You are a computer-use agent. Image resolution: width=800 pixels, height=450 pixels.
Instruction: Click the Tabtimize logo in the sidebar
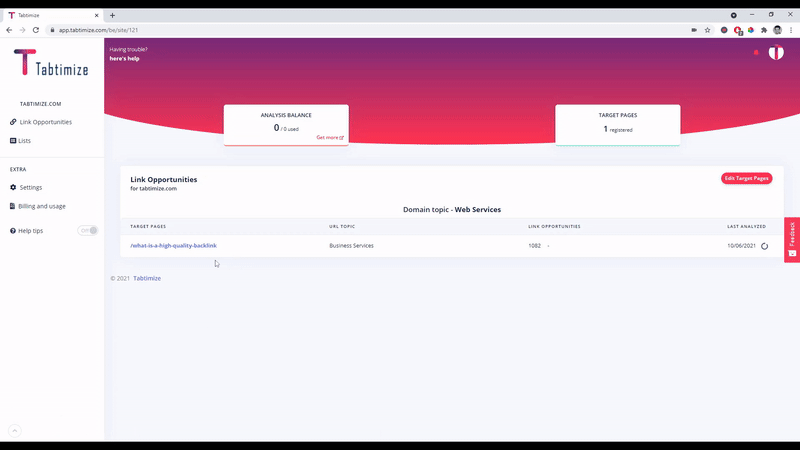[51, 63]
